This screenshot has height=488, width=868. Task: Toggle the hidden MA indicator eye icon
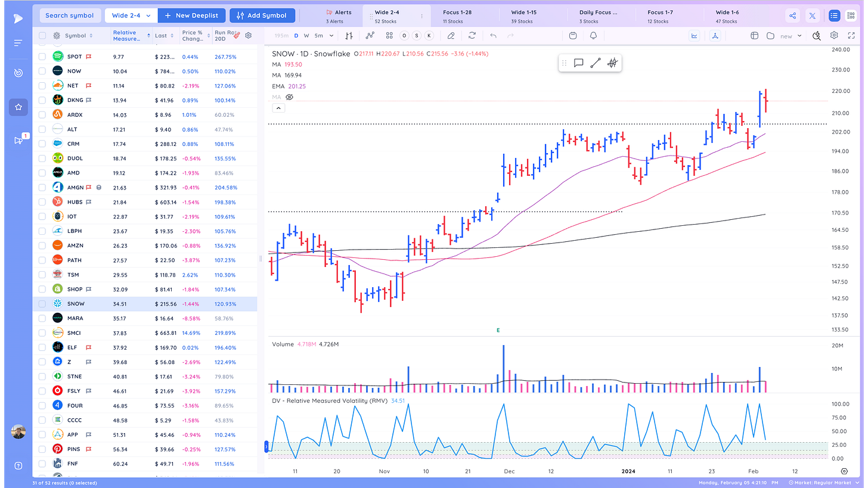290,97
